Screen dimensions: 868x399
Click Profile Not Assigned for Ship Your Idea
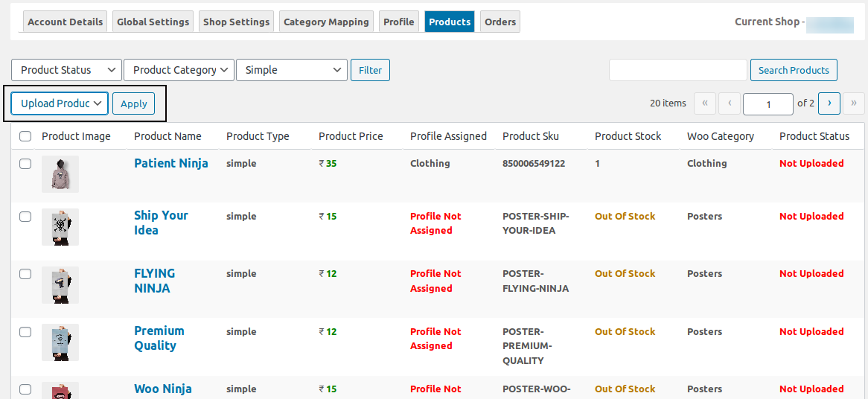[x=435, y=223]
